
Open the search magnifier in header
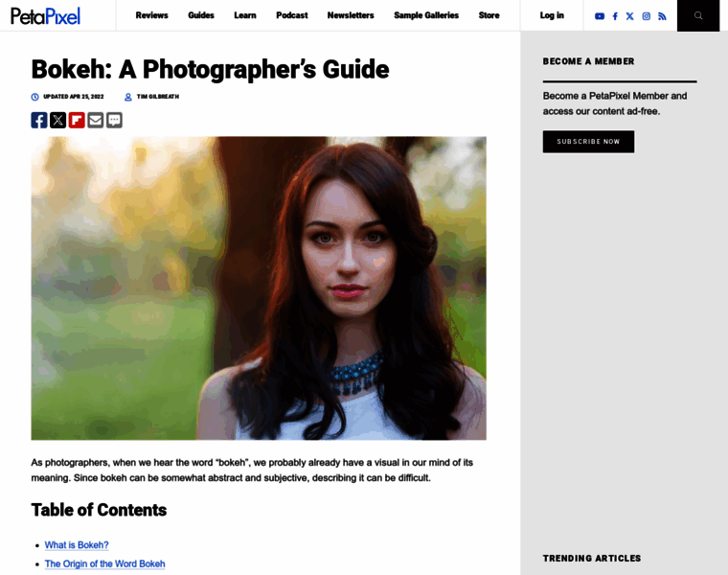(698, 15)
